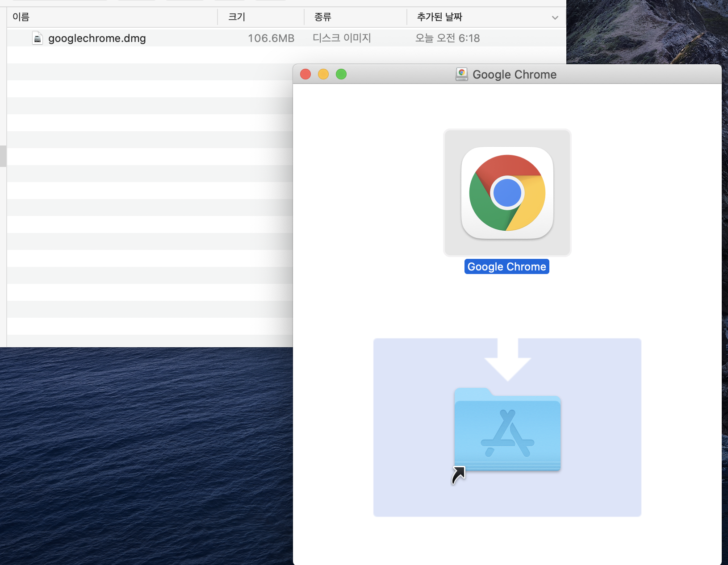Sort Finder list by 크기 column
The width and height of the screenshot is (728, 565).
click(237, 17)
